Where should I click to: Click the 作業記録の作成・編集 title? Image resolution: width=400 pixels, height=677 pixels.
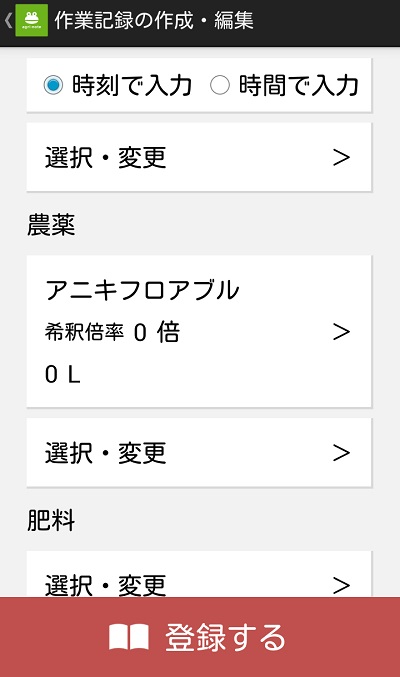pos(154,20)
